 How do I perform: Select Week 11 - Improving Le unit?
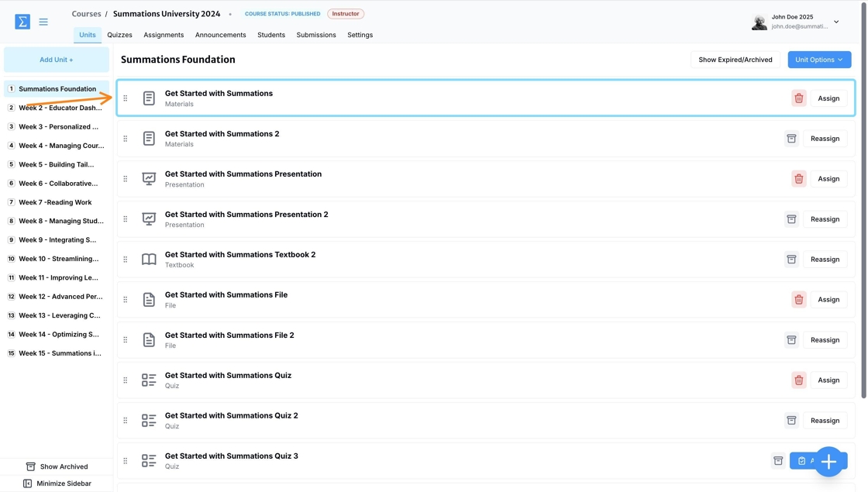tap(57, 277)
